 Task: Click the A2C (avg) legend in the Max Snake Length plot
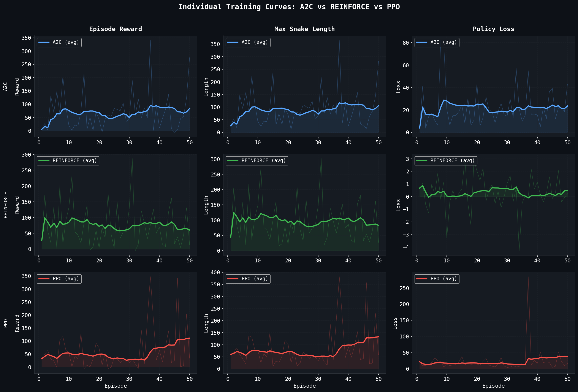pos(248,42)
